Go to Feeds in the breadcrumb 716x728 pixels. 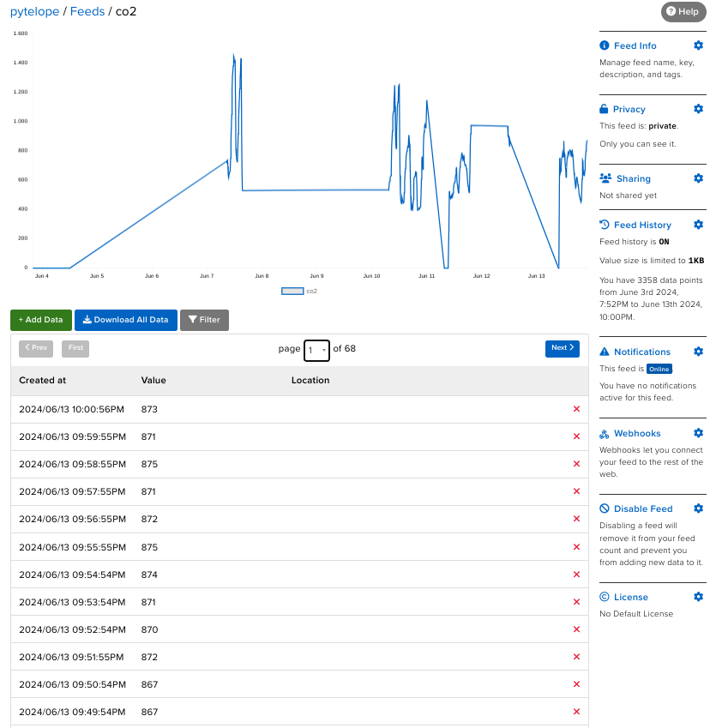(87, 11)
